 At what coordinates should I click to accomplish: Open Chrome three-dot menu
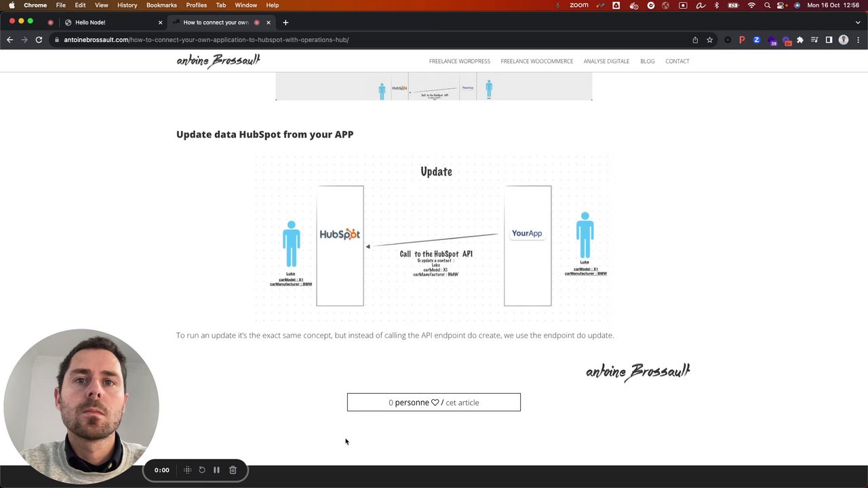tap(858, 40)
